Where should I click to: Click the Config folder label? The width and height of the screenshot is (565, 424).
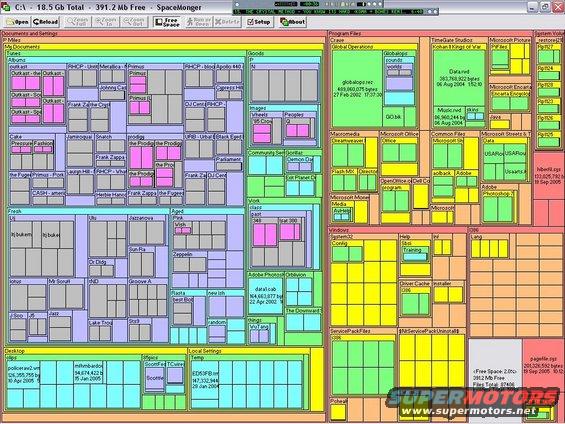click(340, 243)
